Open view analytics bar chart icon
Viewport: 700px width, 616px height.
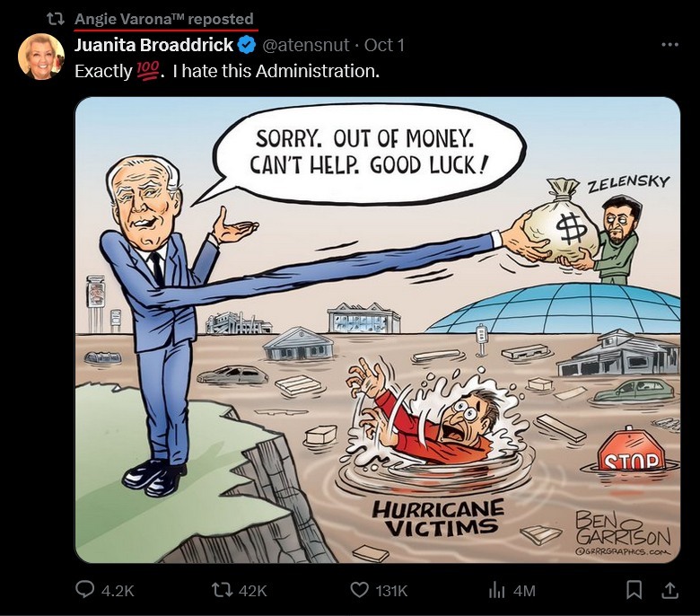click(x=496, y=591)
